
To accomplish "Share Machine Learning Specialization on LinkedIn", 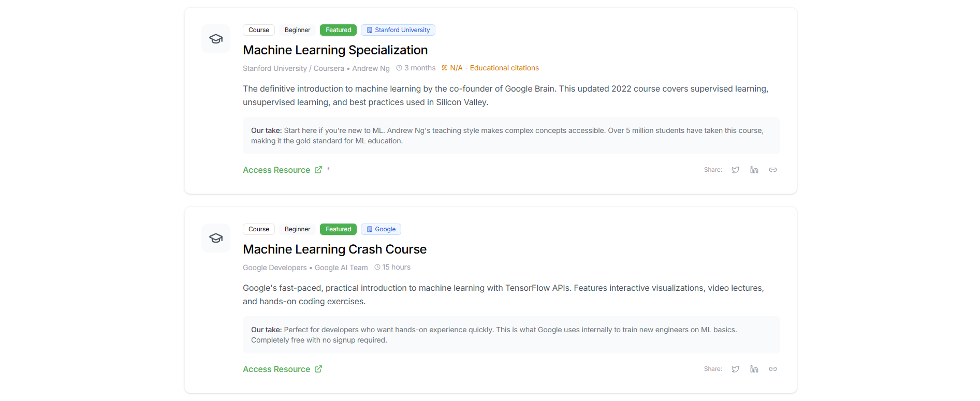I will (x=754, y=170).
